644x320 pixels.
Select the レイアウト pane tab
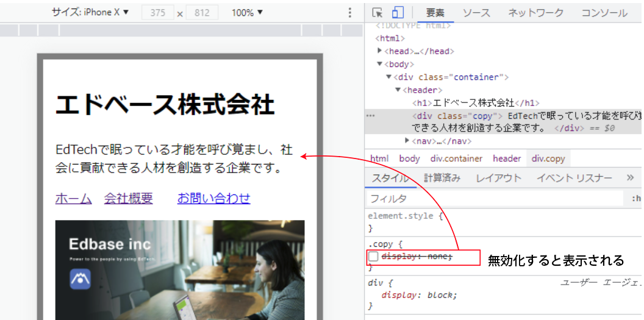[x=499, y=178]
